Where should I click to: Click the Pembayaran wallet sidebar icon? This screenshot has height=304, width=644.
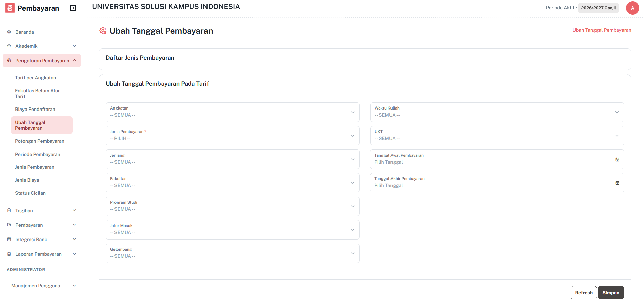coord(9,225)
